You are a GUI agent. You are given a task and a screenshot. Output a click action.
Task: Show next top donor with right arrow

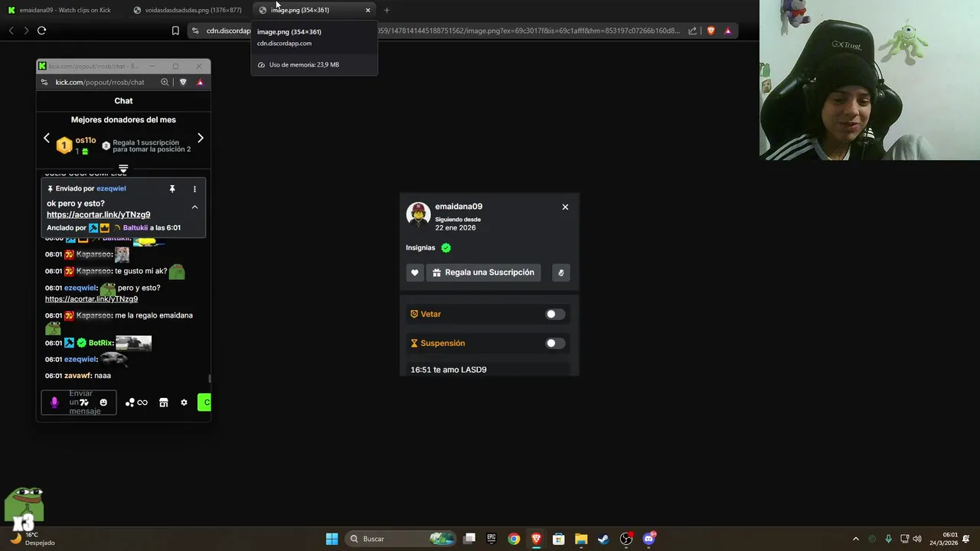point(201,139)
